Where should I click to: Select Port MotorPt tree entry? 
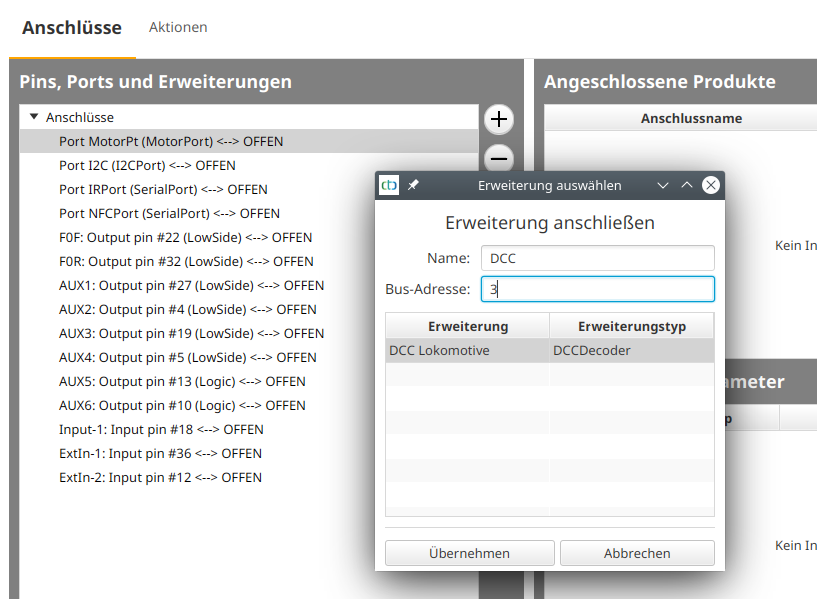170,141
